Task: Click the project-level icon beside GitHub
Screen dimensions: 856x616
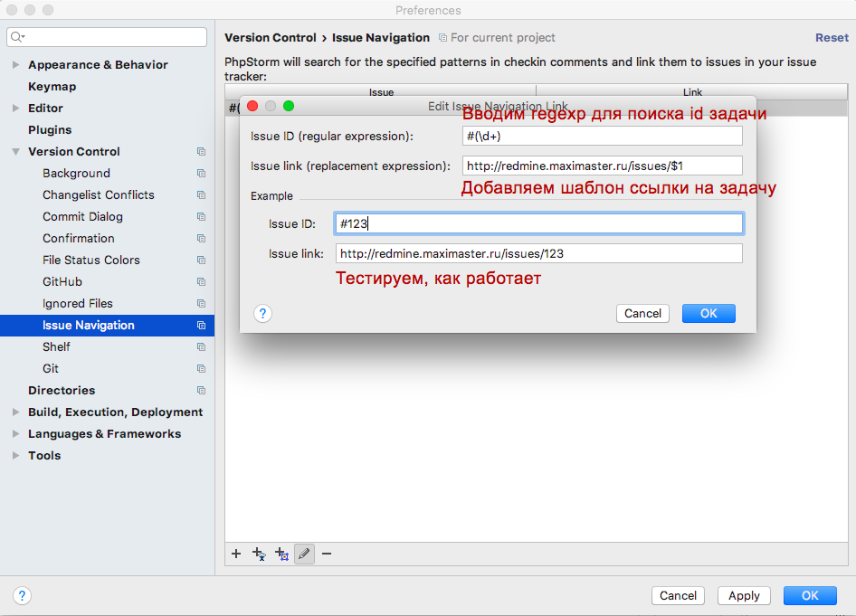Action: pyautogui.click(x=201, y=282)
